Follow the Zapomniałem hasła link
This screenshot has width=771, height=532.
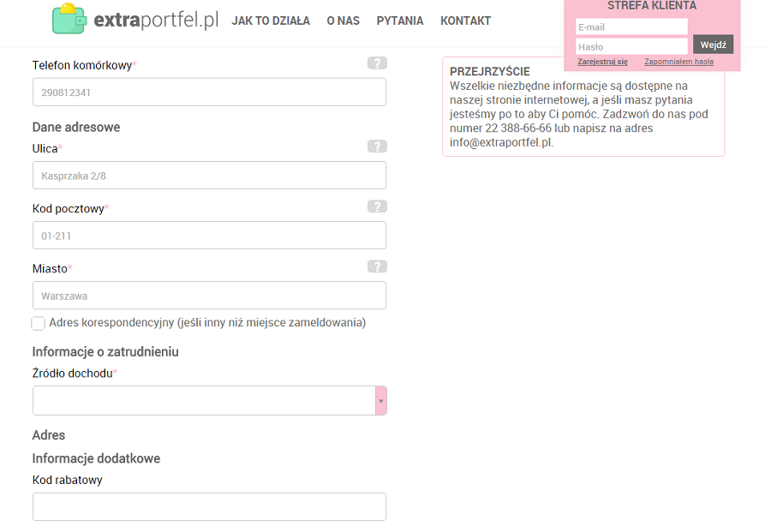(679, 62)
